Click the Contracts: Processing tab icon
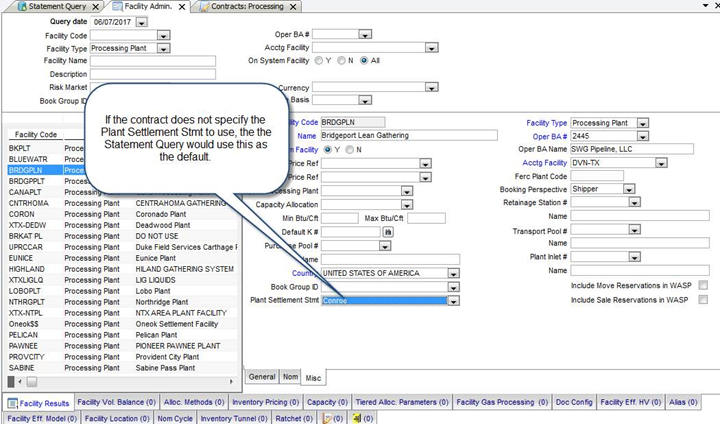 204,6
